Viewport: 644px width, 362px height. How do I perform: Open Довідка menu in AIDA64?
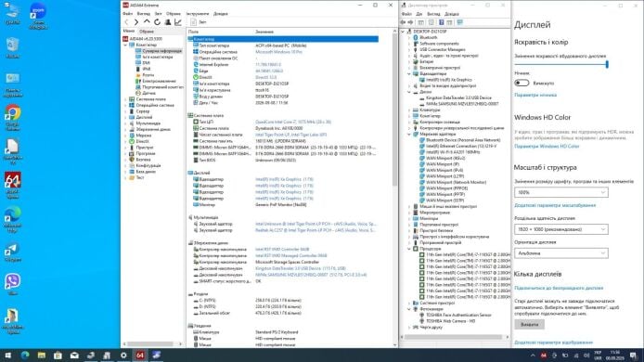pyautogui.click(x=221, y=14)
